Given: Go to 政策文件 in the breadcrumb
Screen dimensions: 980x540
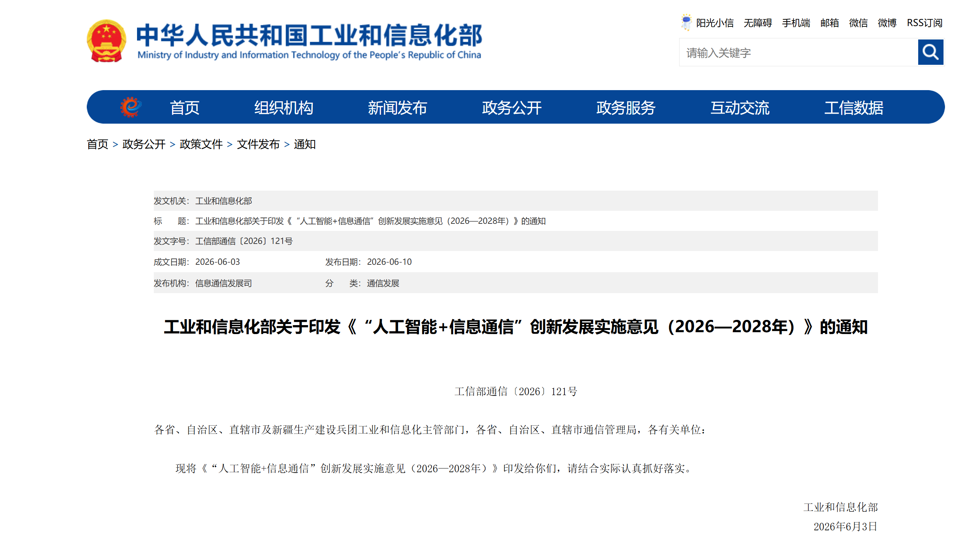Looking at the screenshot, I should pyautogui.click(x=201, y=144).
